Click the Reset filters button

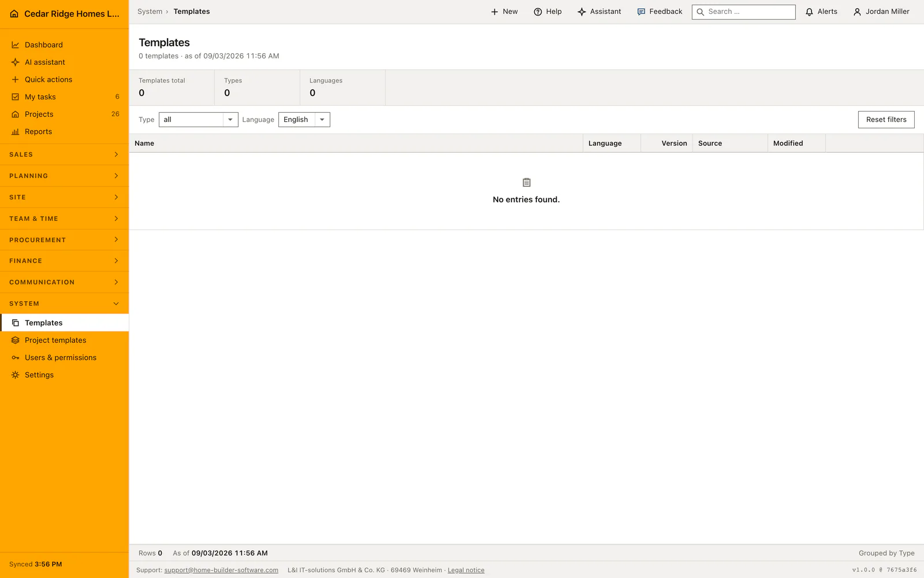pos(886,120)
